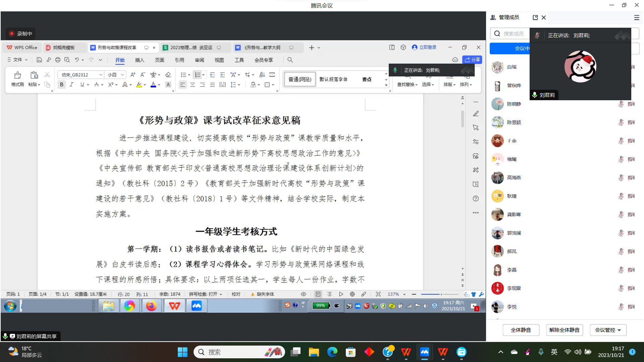Click the 搜索成员 search field

click(513, 34)
